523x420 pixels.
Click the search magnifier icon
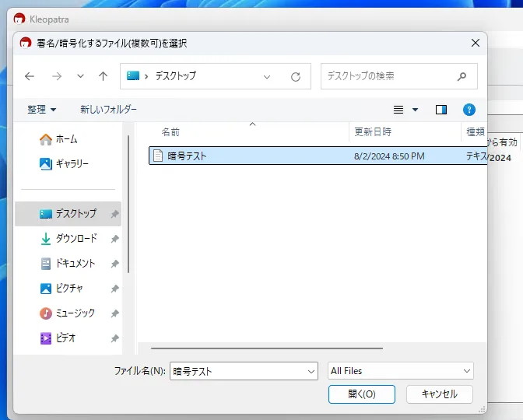pyautogui.click(x=462, y=76)
